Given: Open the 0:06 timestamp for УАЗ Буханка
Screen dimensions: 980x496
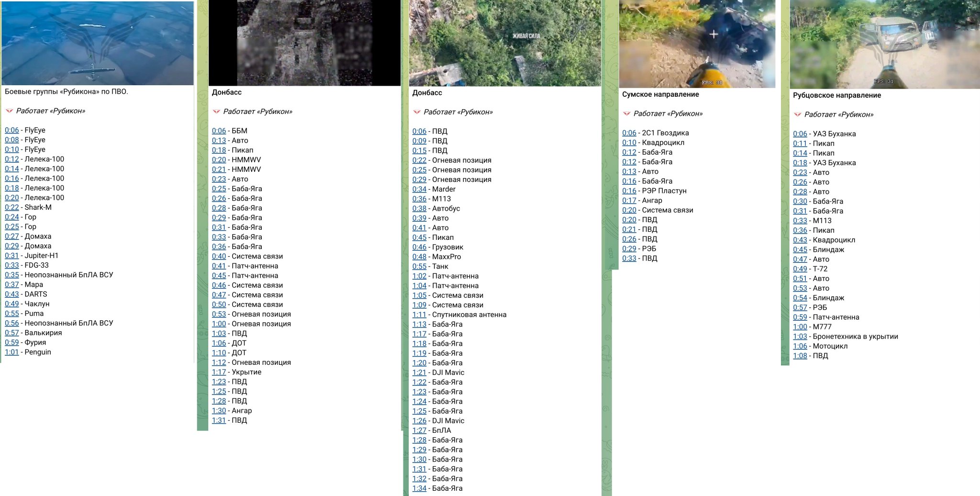Looking at the screenshot, I should pyautogui.click(x=800, y=134).
